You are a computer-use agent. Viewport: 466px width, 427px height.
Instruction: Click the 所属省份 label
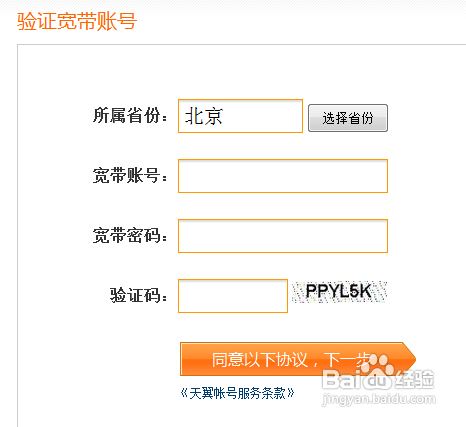(x=130, y=116)
